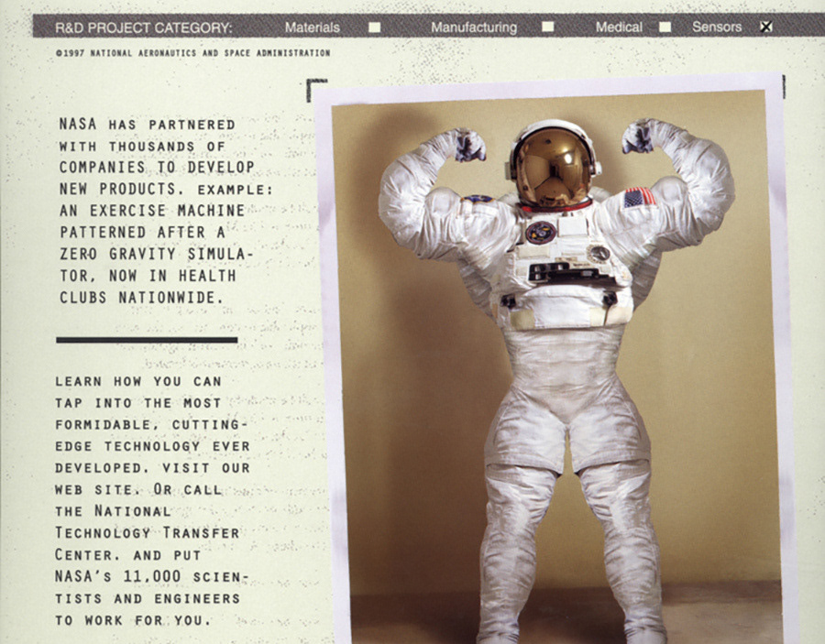This screenshot has width=825, height=644.
Task: Click the gold helmet visor
Action: point(552,169)
